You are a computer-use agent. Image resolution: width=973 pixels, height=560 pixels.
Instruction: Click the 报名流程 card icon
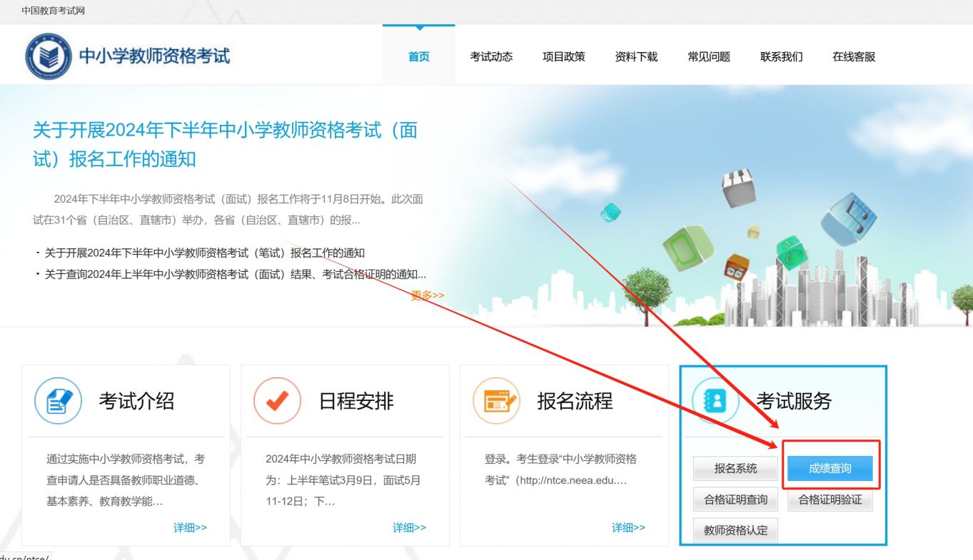tap(497, 401)
